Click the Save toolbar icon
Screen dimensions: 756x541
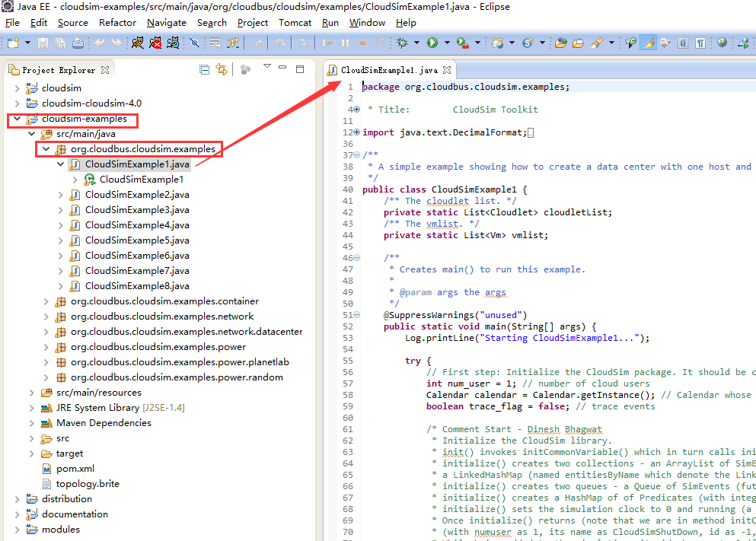point(43,43)
